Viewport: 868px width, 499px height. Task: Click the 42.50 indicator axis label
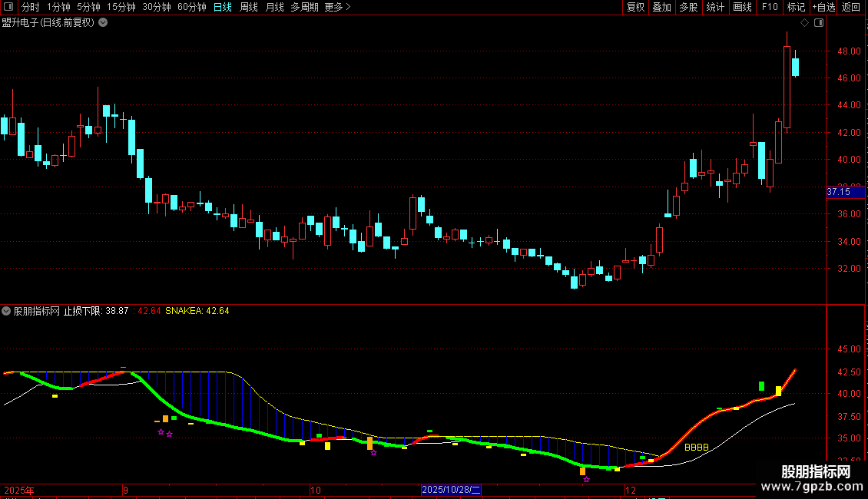click(x=849, y=372)
